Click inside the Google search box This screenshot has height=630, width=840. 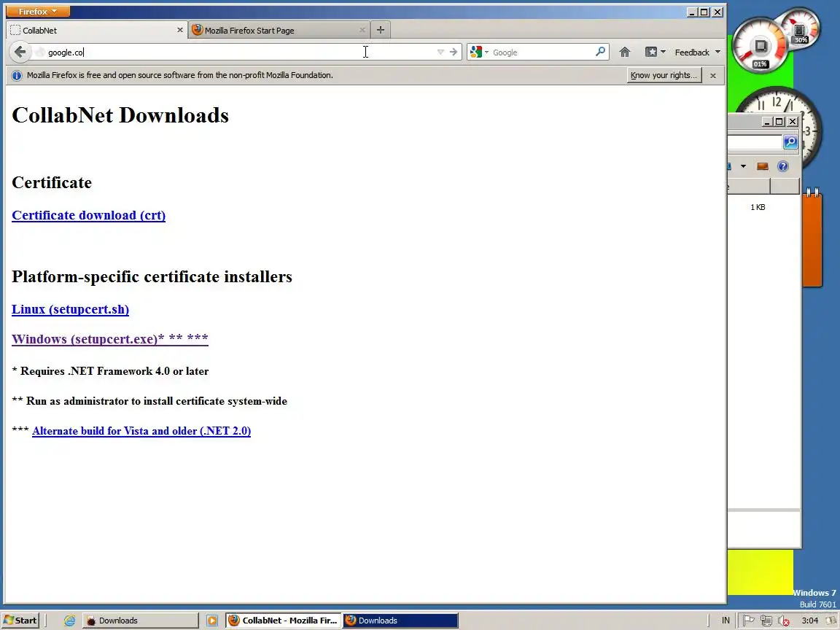pyautogui.click(x=541, y=52)
